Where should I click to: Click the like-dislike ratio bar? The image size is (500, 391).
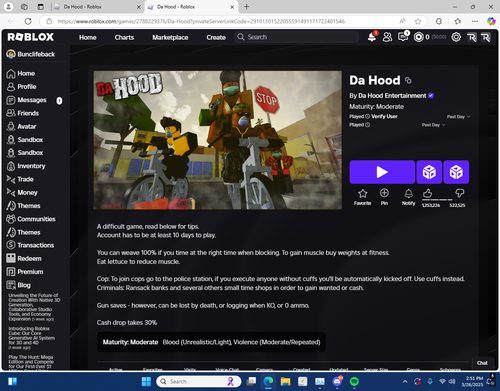click(444, 200)
